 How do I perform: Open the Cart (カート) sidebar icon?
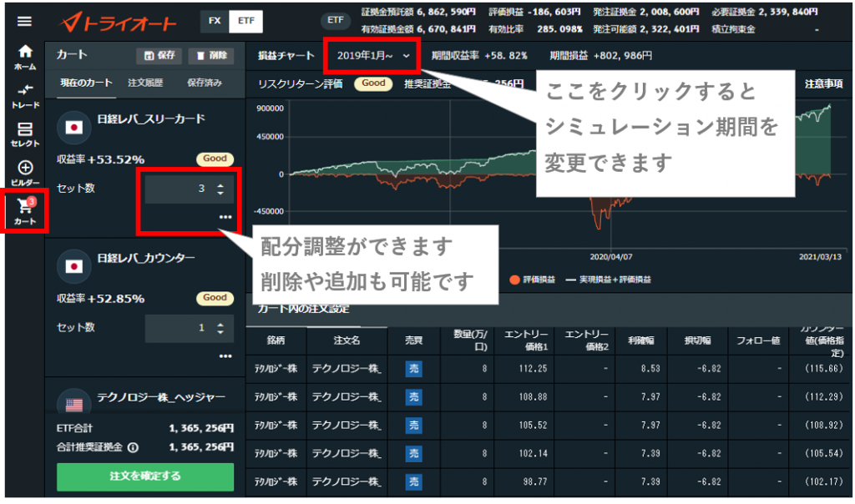(x=25, y=211)
